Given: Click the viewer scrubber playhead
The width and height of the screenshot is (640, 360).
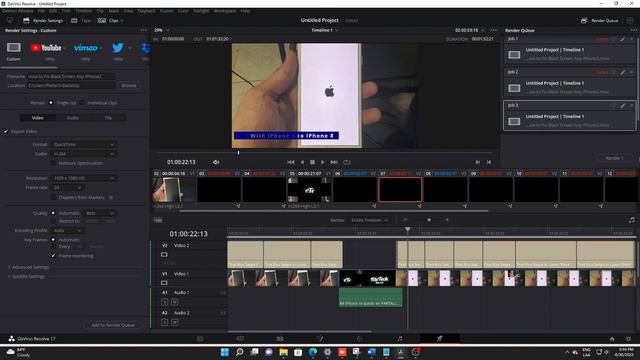Looking at the screenshot, I should [239, 153].
